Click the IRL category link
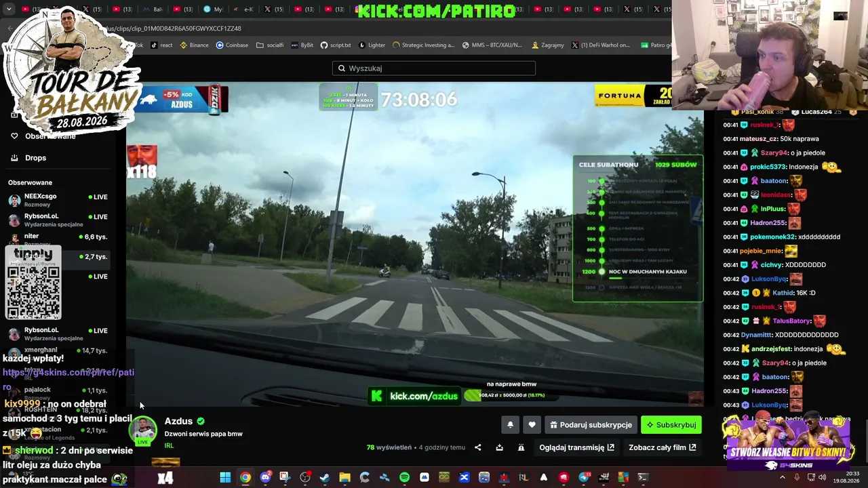 pos(169,445)
